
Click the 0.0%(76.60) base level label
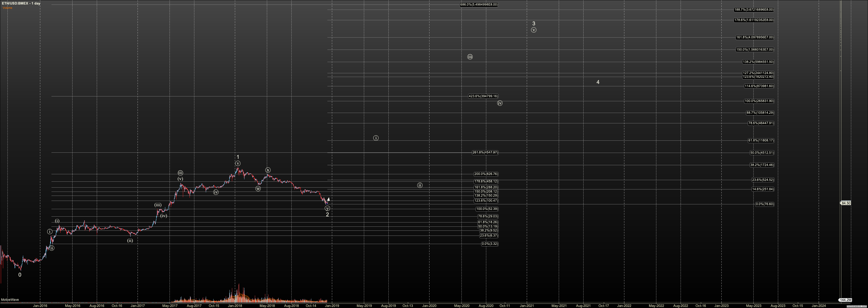click(x=764, y=204)
